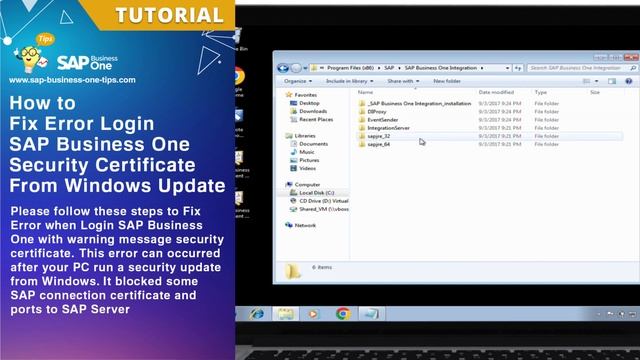This screenshot has width=640, height=360.
Task: Open the Documents library
Action: click(x=313, y=144)
